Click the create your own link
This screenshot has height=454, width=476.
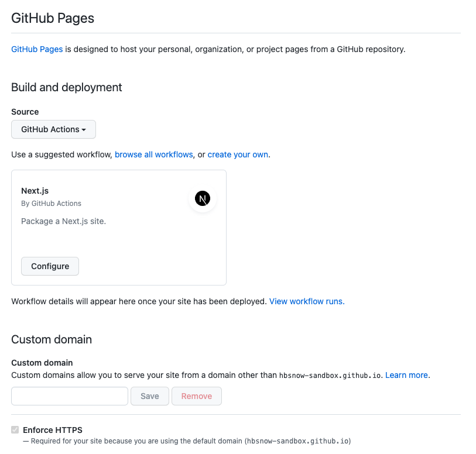click(x=237, y=154)
